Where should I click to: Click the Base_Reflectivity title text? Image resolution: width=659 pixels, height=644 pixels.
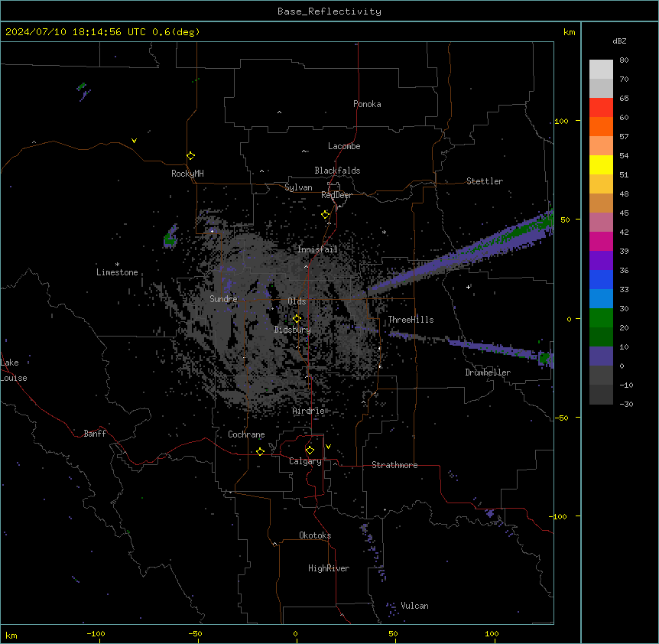pyautogui.click(x=329, y=11)
